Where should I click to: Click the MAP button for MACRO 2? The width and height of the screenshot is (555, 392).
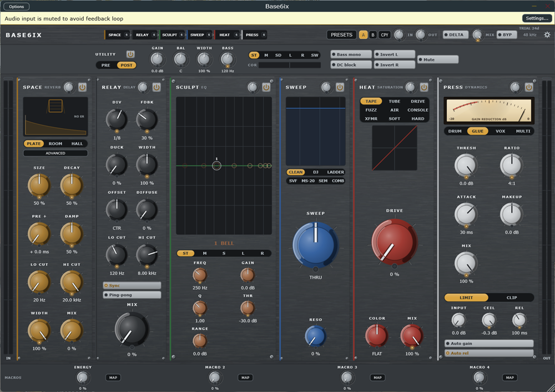click(245, 378)
